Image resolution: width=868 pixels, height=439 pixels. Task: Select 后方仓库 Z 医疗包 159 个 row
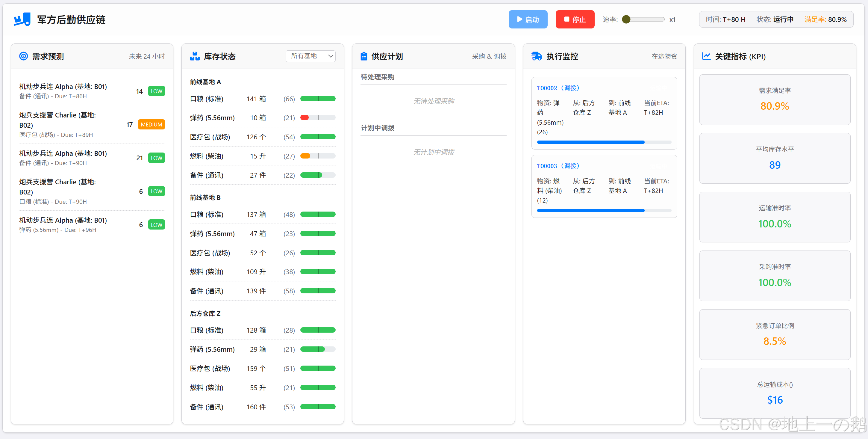263,369
